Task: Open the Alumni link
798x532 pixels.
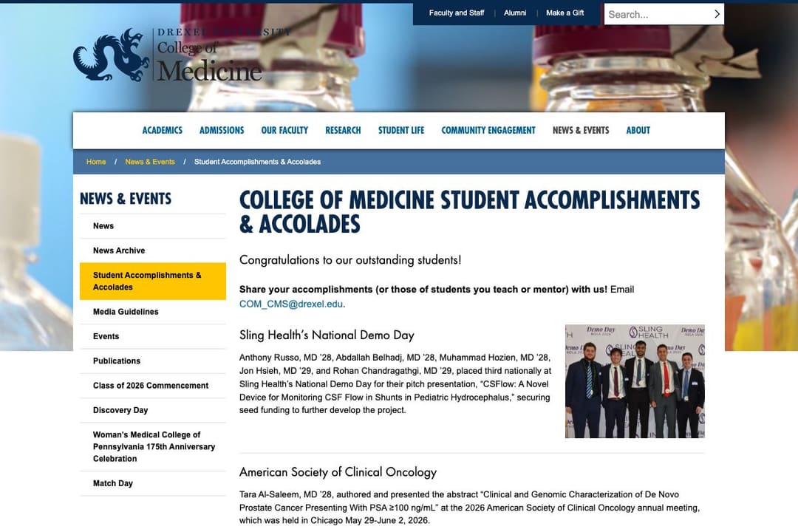Action: (515, 13)
